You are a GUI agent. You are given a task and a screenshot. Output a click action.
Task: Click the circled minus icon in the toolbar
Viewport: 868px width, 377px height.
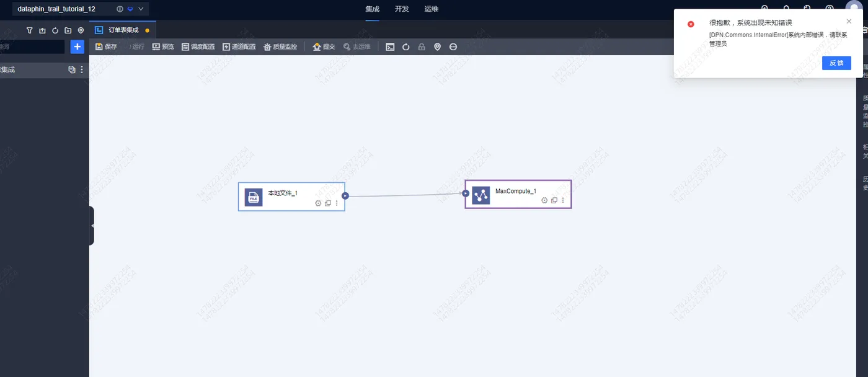tap(453, 47)
